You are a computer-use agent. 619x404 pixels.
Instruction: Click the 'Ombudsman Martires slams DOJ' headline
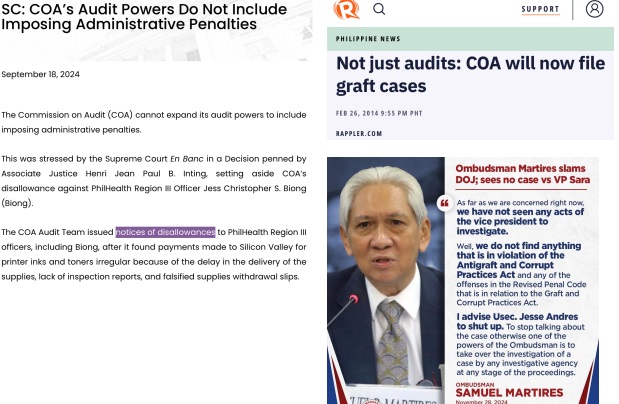pos(522,174)
